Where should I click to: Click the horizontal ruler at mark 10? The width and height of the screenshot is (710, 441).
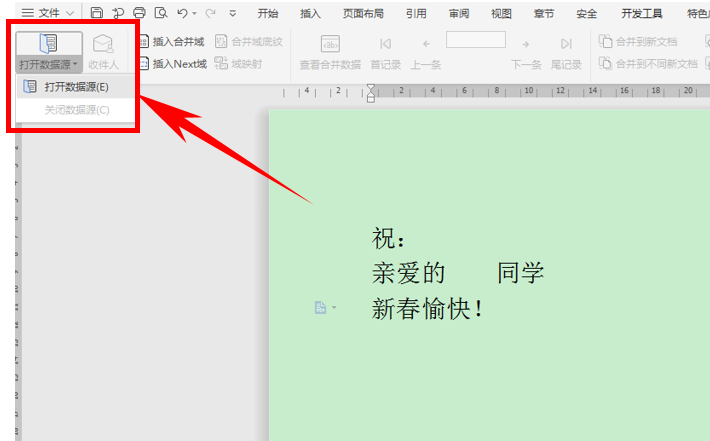(528, 91)
